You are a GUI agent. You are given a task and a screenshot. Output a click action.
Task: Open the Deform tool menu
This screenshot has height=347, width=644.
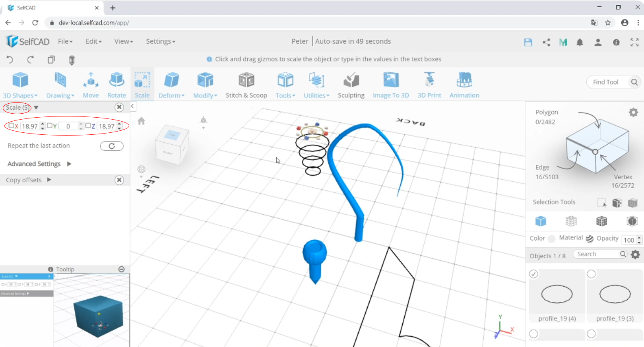point(171,85)
